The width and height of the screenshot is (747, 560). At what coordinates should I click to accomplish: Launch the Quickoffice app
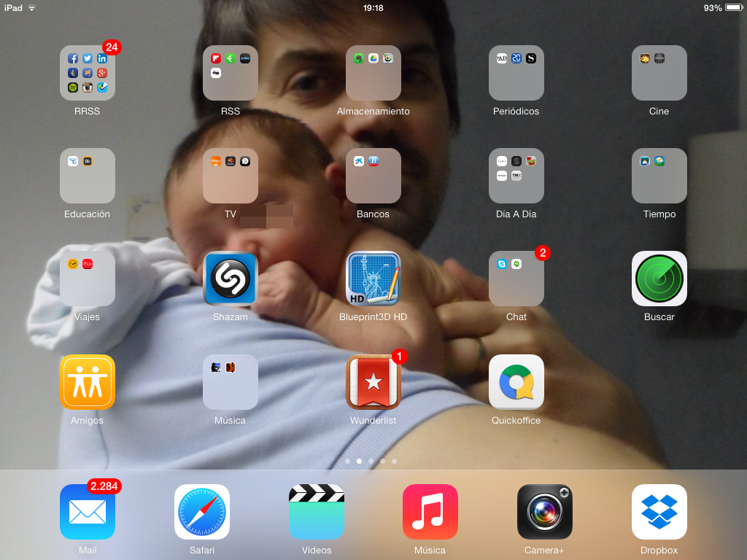[x=516, y=382]
